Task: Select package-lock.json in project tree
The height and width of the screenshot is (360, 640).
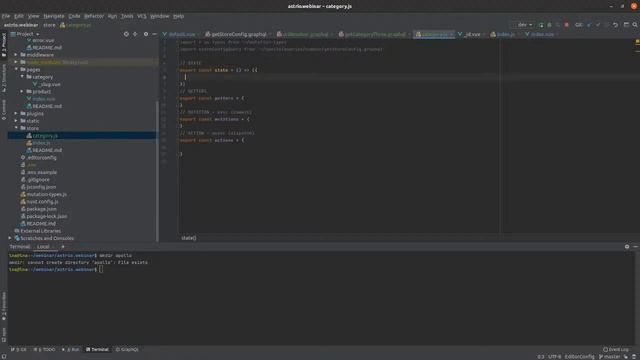Action: tap(44, 216)
